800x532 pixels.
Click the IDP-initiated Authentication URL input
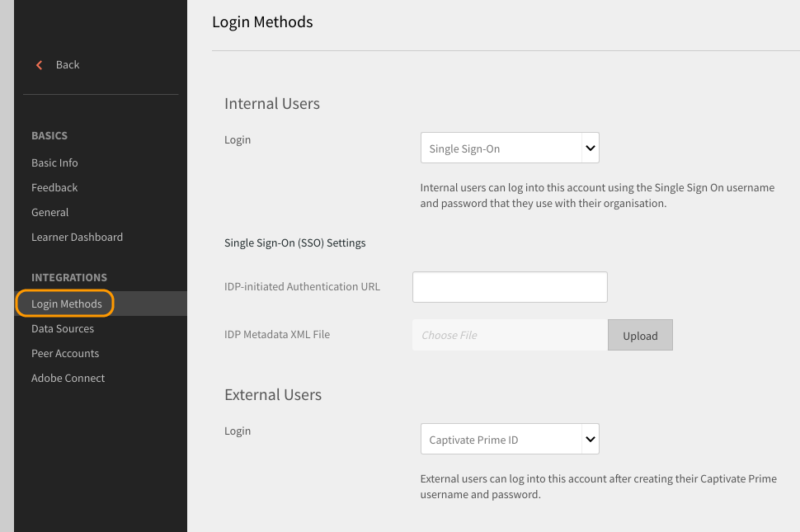510,287
